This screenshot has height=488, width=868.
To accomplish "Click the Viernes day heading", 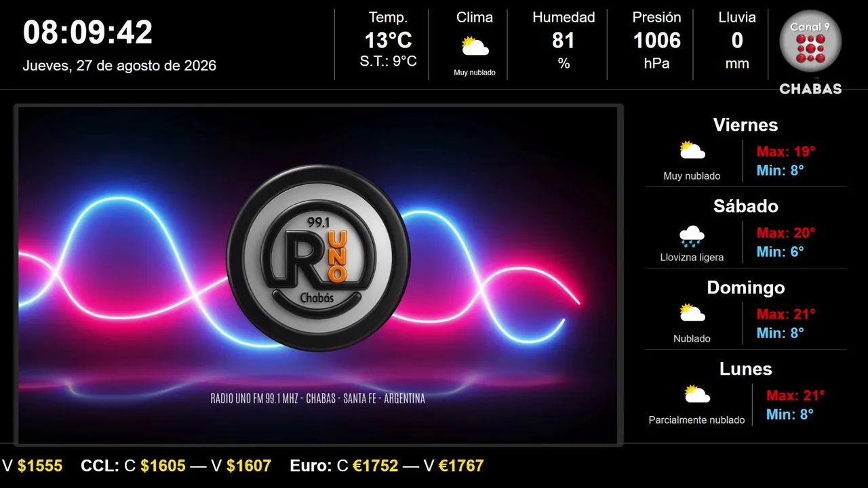I will point(746,125).
